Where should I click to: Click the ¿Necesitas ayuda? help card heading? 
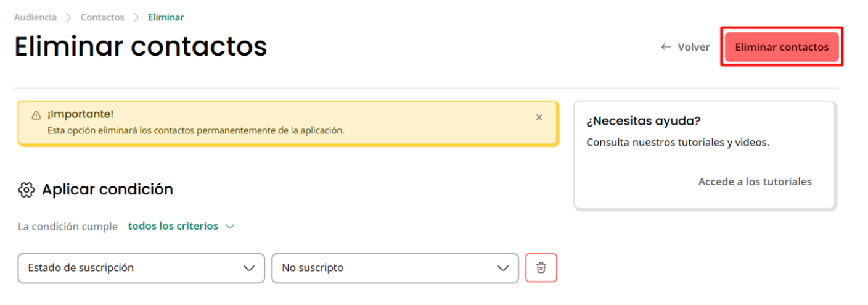point(644,121)
